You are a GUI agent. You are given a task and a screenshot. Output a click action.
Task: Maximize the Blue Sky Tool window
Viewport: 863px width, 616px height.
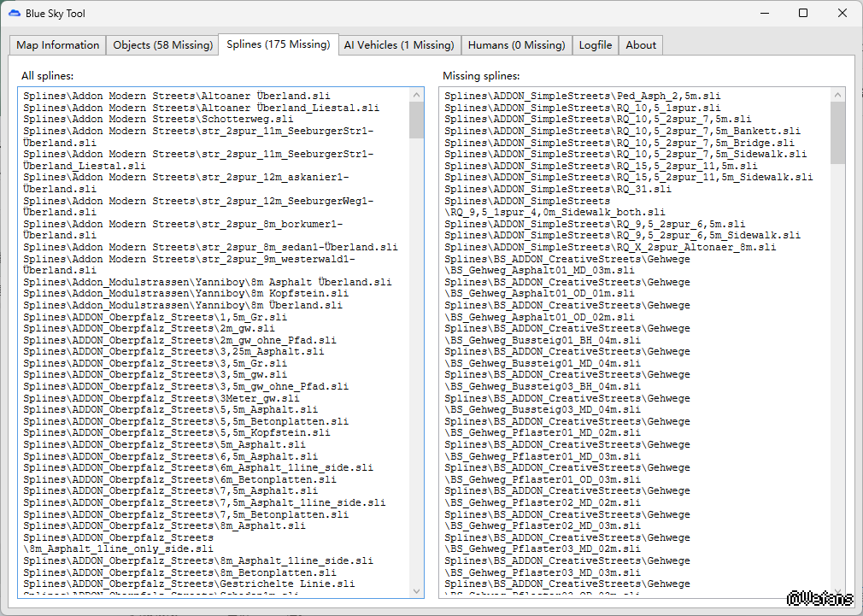(x=803, y=14)
